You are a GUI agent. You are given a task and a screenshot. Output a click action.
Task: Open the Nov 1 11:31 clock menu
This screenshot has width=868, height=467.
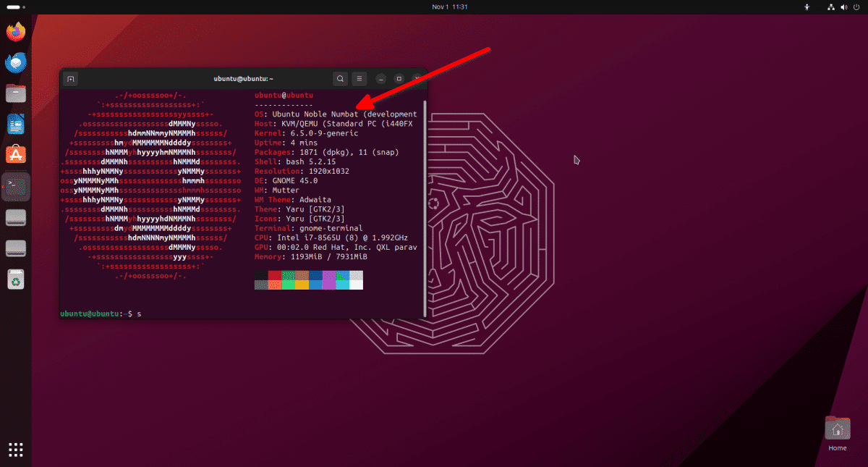click(450, 7)
